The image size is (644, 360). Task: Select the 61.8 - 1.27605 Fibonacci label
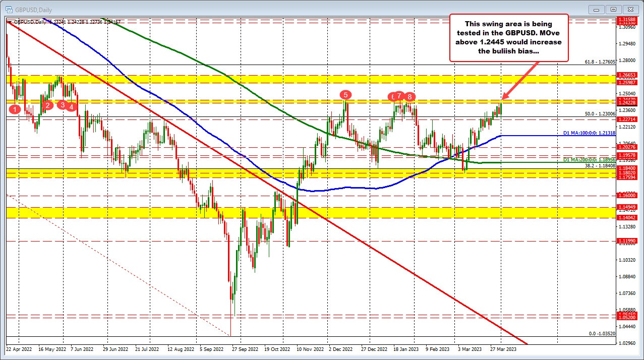click(600, 62)
